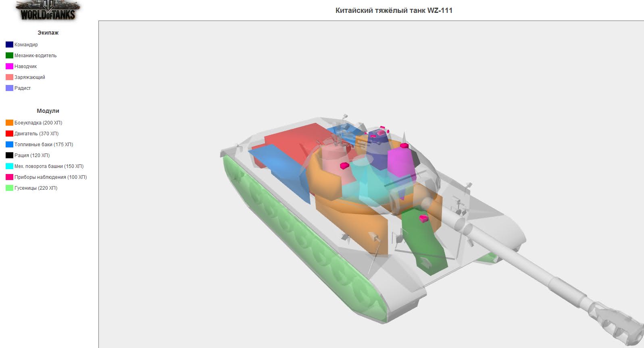Click the Механик-водитель green swatch
This screenshot has height=348, width=644.
[x=9, y=56]
